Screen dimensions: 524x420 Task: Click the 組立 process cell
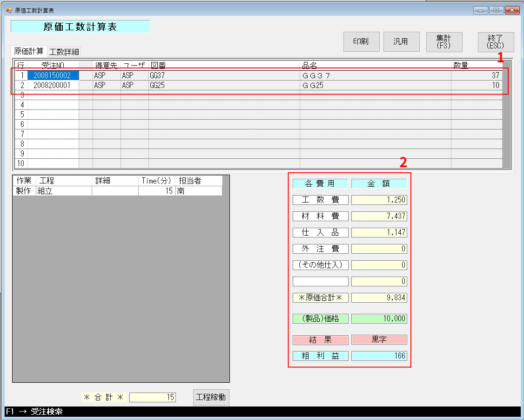click(64, 190)
